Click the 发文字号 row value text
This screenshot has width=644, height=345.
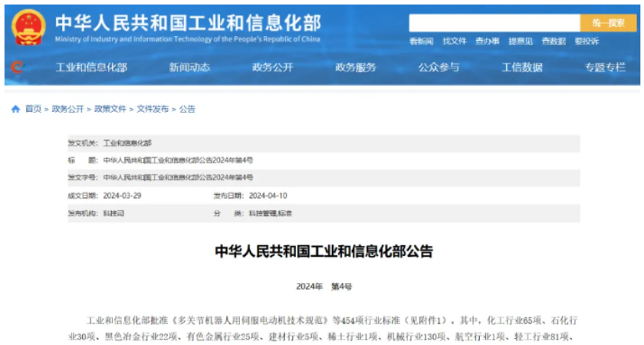[x=178, y=177]
